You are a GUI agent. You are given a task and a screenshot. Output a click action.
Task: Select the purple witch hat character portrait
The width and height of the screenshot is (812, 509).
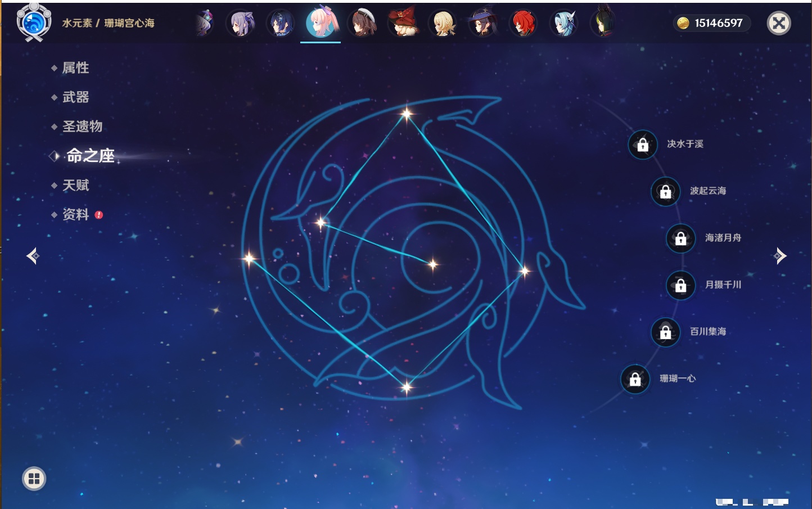[x=482, y=22]
